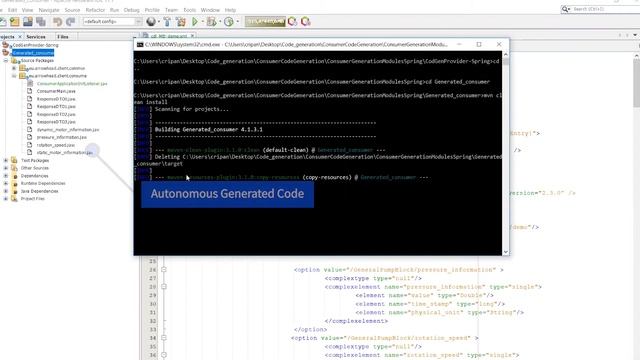Screen dimensions: 640x360
Task: Expand the Dependencies node
Action: (x=6, y=176)
